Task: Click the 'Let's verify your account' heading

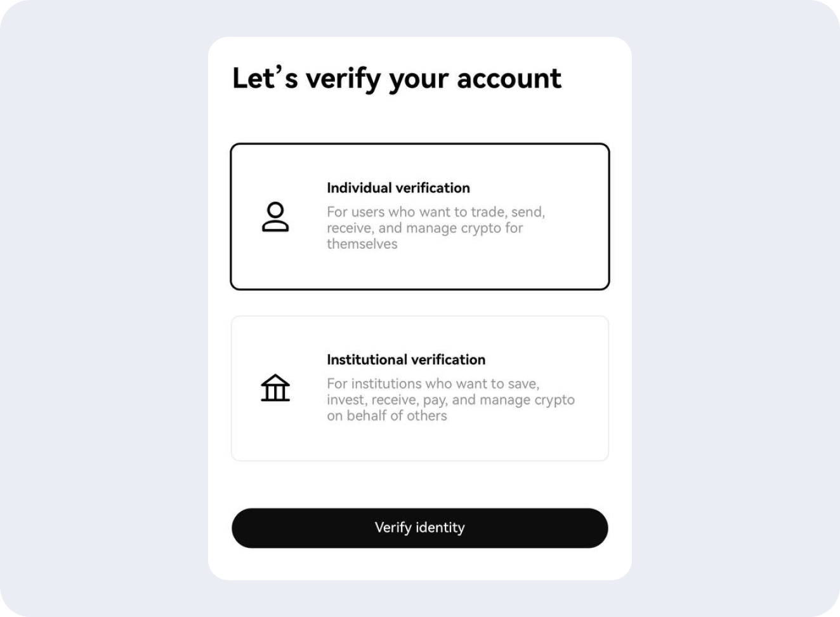Action: 397,79
